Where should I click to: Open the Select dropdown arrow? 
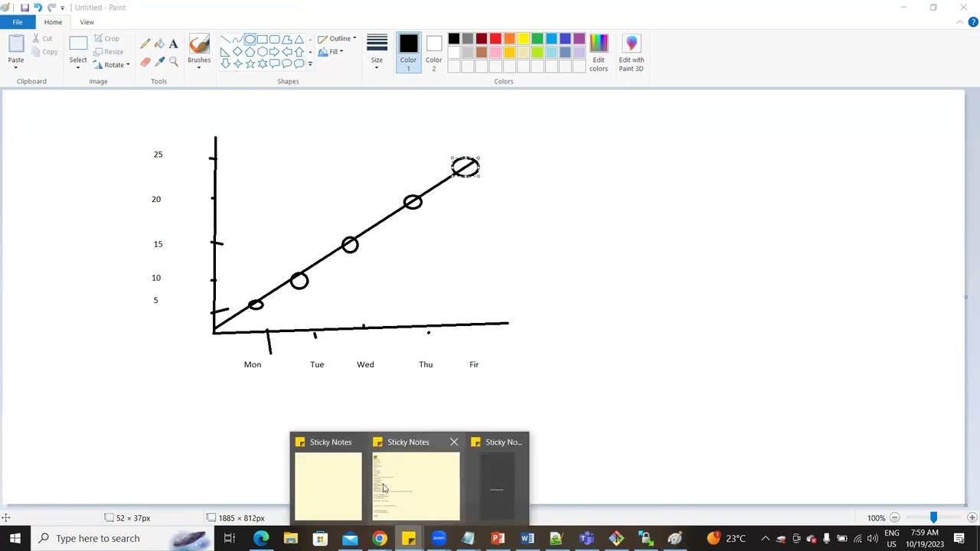[x=78, y=68]
